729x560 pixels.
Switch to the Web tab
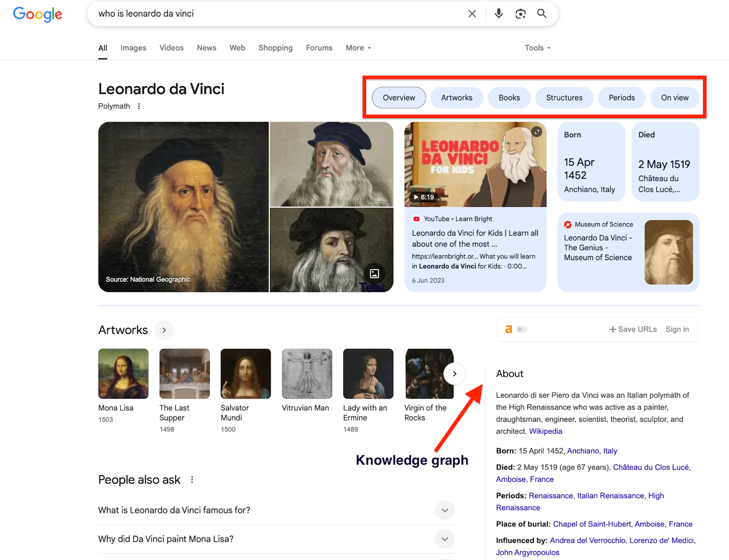(x=237, y=48)
